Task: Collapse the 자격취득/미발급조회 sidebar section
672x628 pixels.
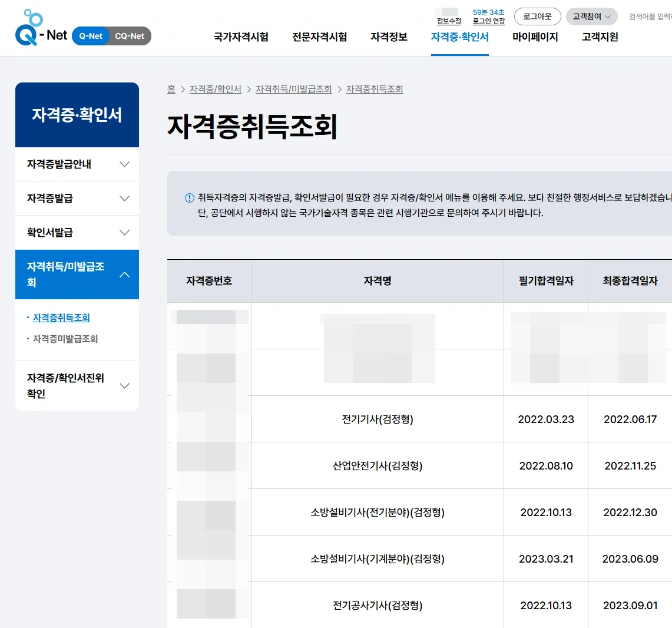Action: coord(77,275)
